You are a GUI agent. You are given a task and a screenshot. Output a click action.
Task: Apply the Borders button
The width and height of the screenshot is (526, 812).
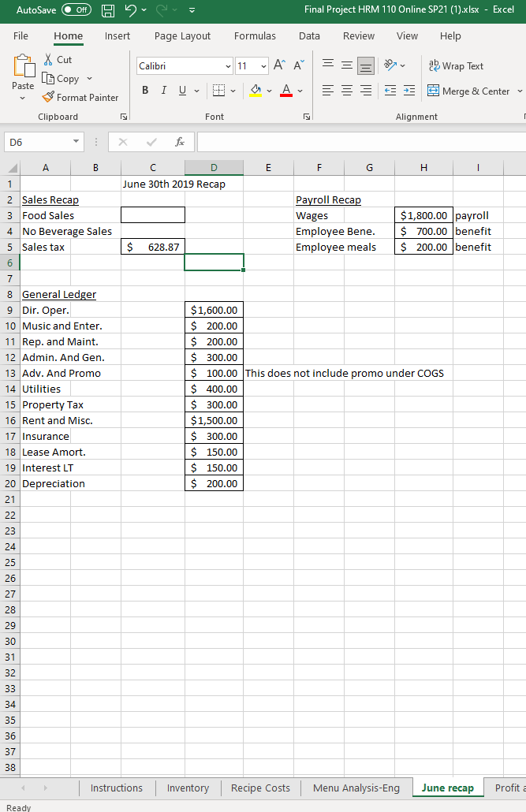pyautogui.click(x=219, y=91)
